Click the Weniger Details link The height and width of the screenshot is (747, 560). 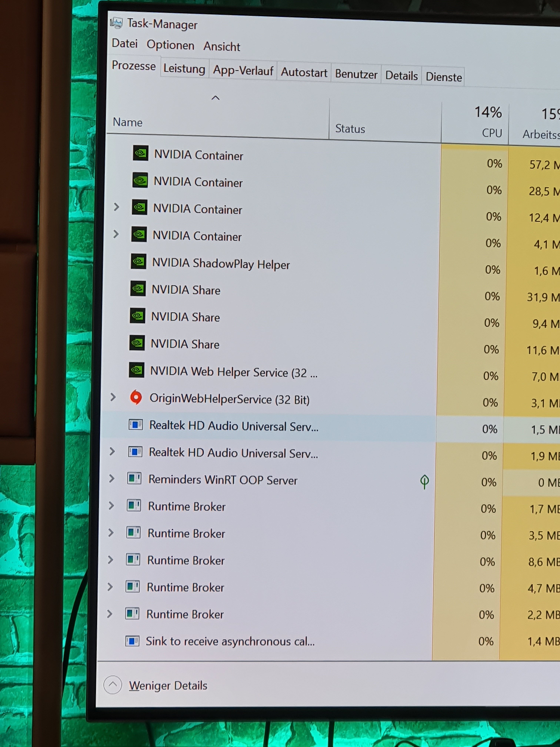168,685
